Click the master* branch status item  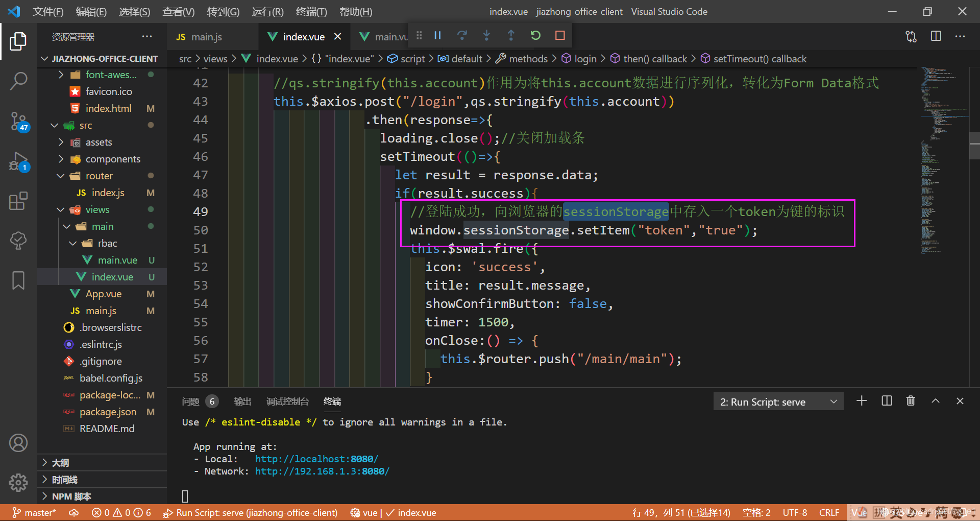[34, 512]
